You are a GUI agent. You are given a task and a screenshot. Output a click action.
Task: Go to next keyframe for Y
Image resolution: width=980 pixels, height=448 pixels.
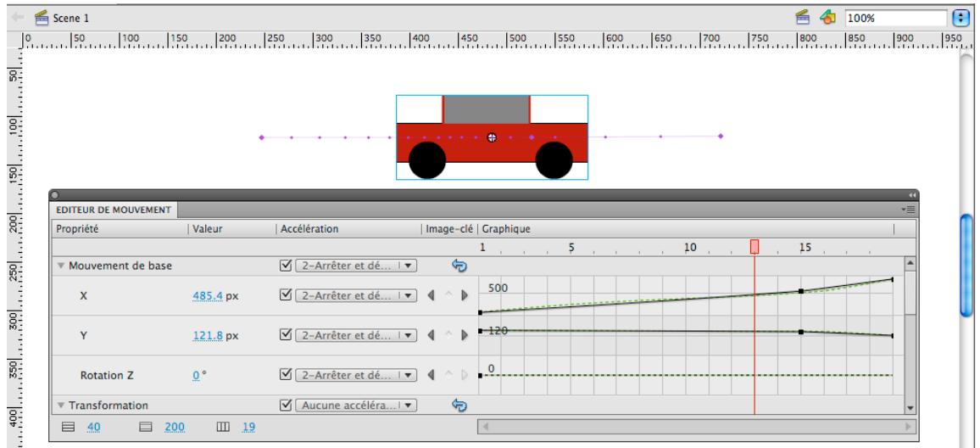click(x=464, y=335)
